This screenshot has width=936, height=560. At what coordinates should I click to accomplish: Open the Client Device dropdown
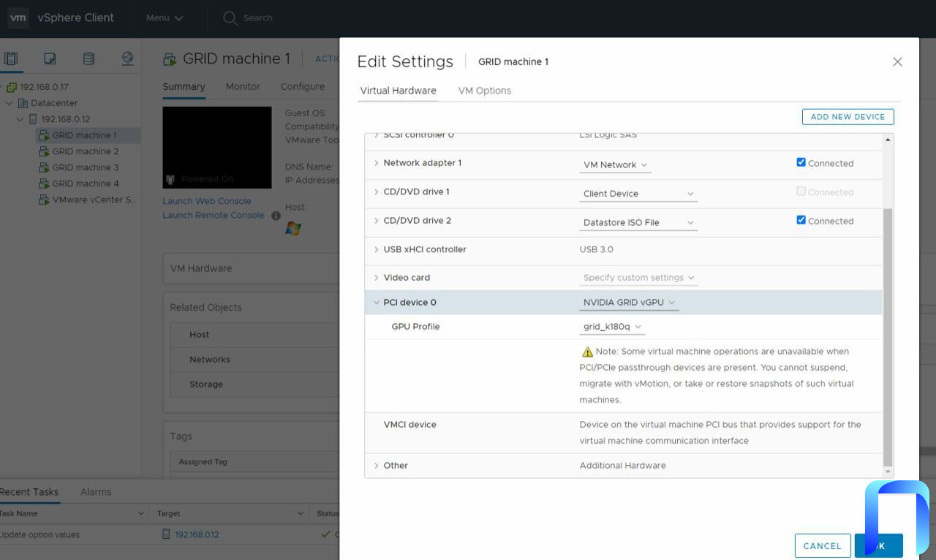(638, 194)
